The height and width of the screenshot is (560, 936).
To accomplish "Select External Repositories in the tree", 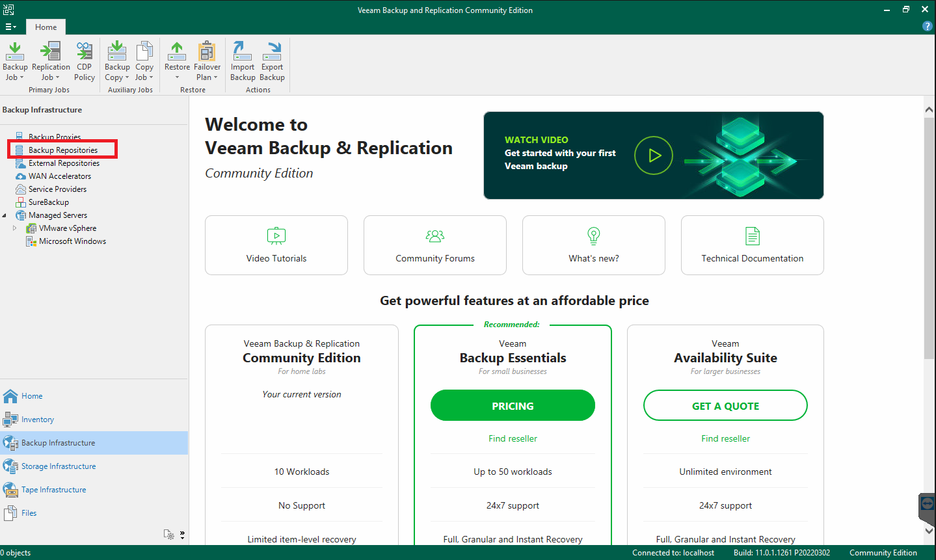I will pyautogui.click(x=64, y=163).
